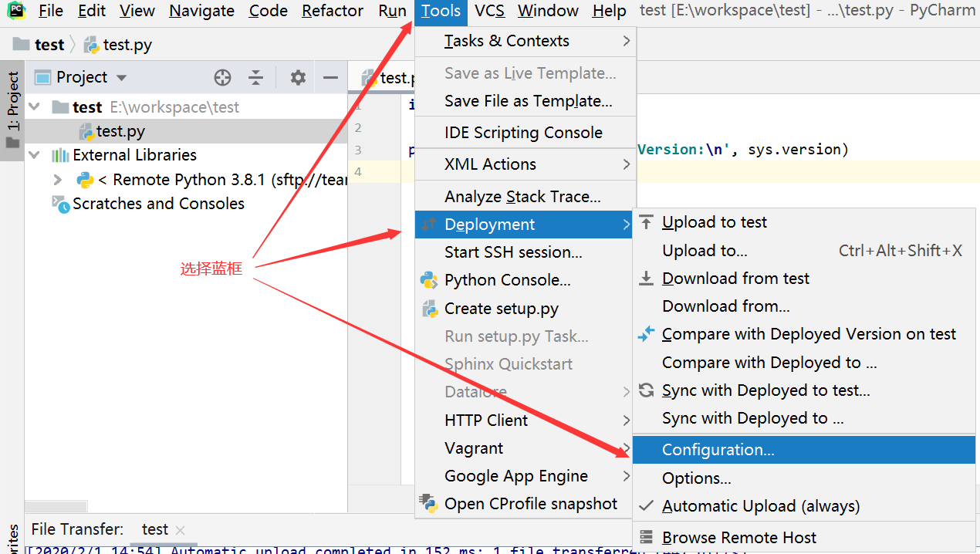This screenshot has width=980, height=554.
Task: Click Sync with Deployed to test
Action: pyautogui.click(x=765, y=390)
